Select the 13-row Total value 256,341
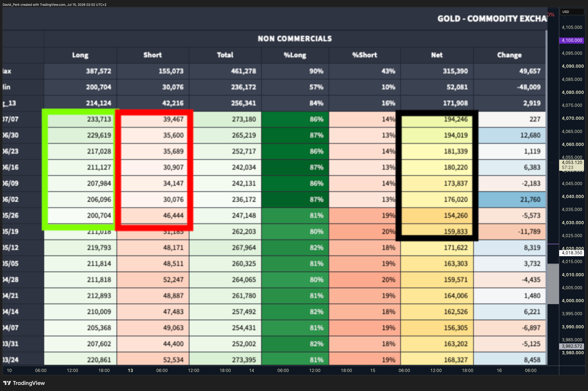The image size is (588, 391). pos(244,103)
